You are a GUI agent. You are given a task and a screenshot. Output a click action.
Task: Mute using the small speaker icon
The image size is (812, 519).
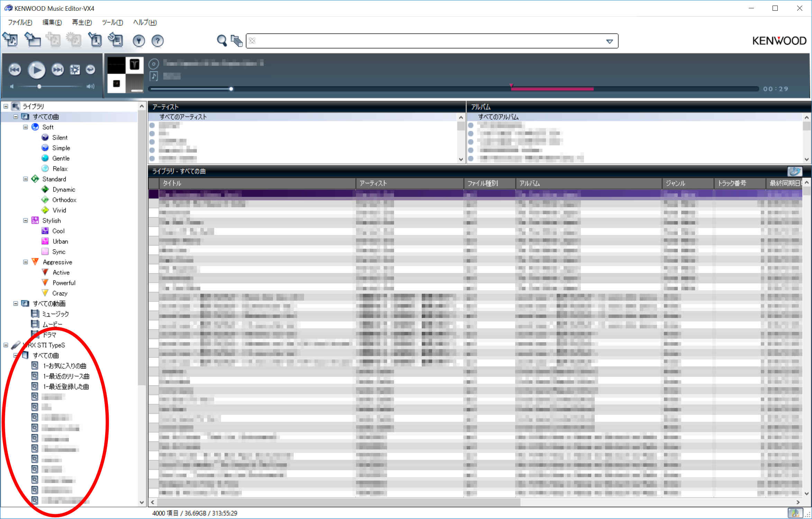tap(12, 86)
